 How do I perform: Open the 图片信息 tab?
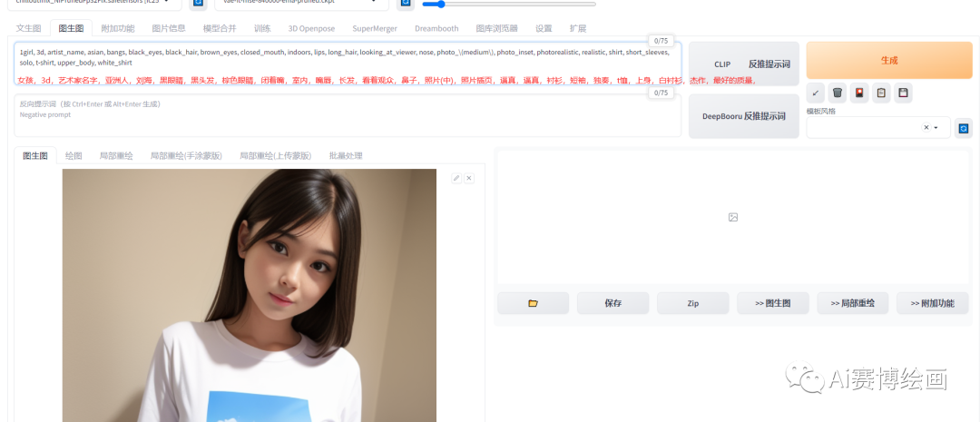click(x=169, y=28)
